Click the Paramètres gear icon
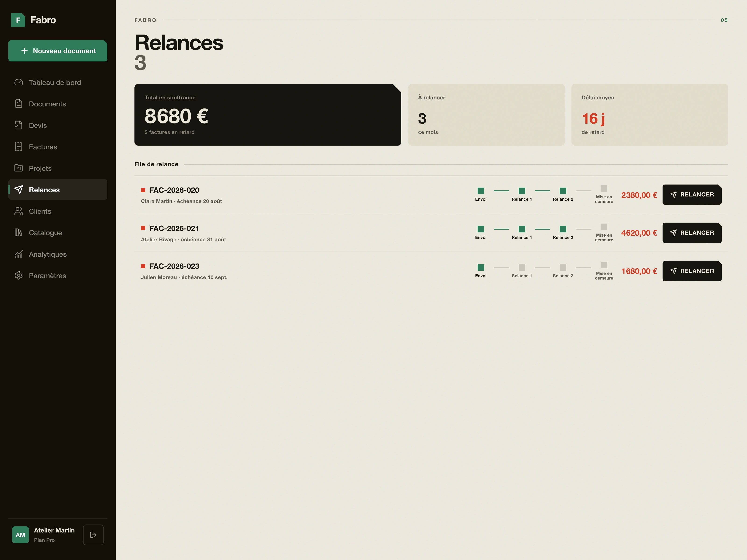Screen dimensions: 747x560 tap(19, 275)
